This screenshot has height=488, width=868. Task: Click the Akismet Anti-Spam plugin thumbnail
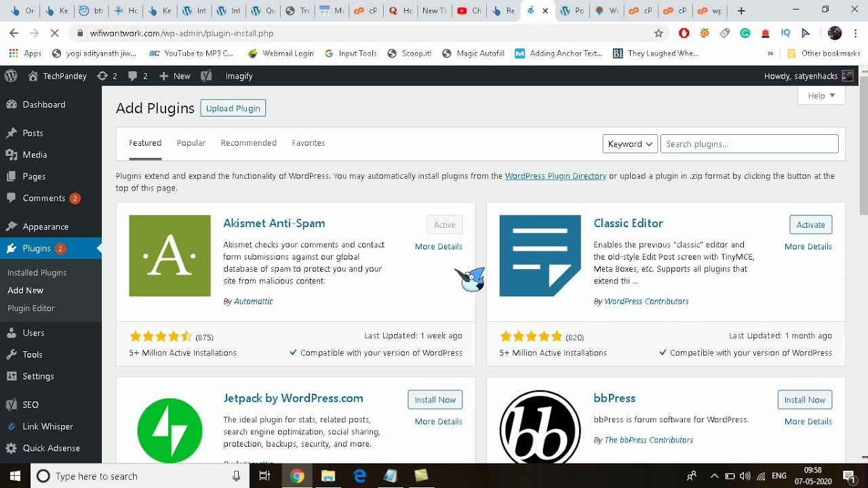170,256
